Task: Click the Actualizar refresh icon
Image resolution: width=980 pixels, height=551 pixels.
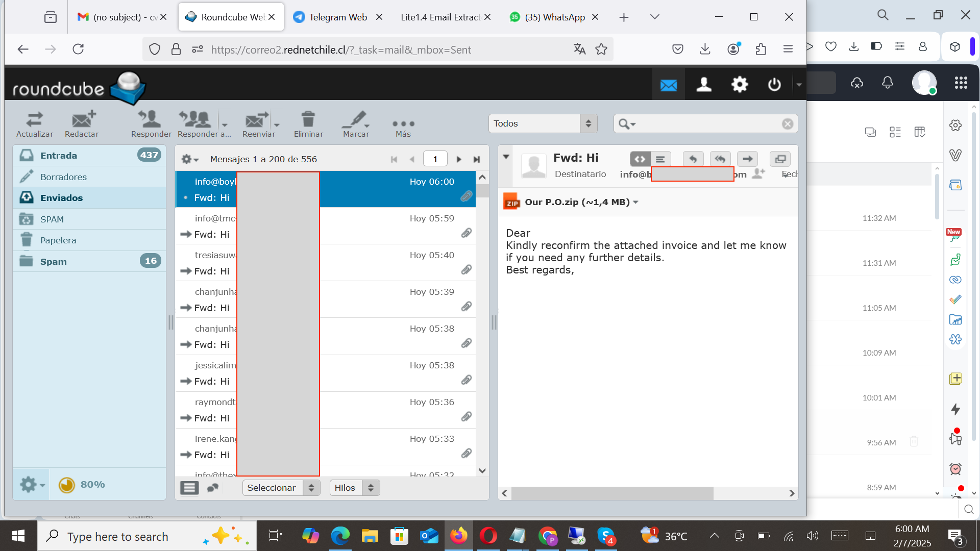Action: pyautogui.click(x=34, y=120)
